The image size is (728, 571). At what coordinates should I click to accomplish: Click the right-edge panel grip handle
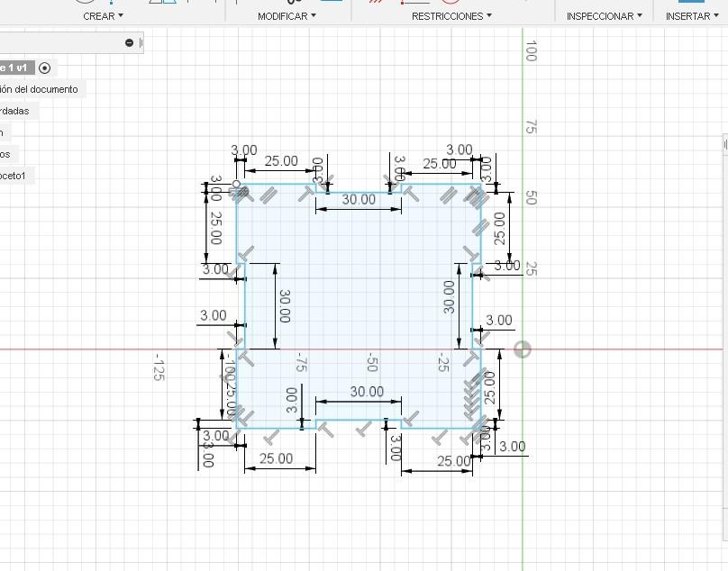pos(725,145)
